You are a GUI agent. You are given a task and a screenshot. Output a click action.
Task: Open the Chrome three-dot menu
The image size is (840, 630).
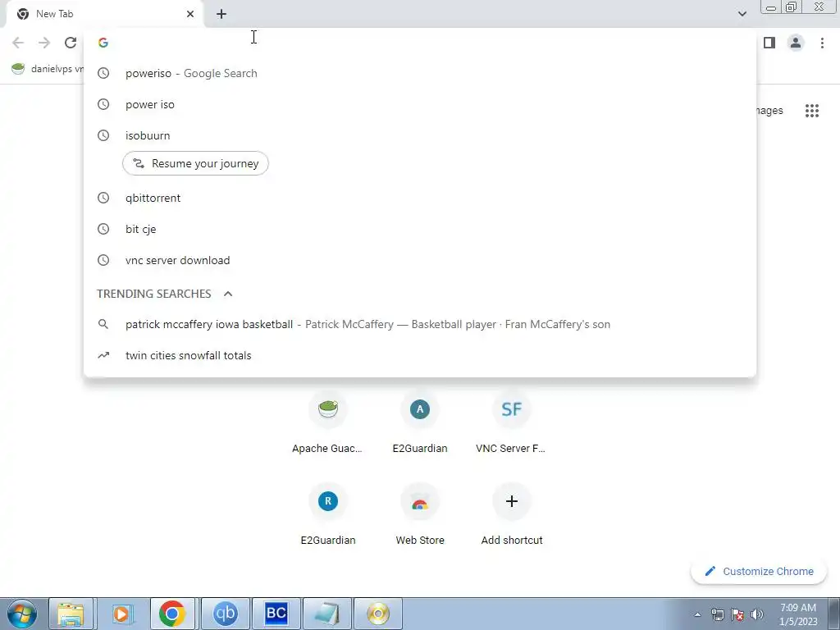tap(822, 43)
